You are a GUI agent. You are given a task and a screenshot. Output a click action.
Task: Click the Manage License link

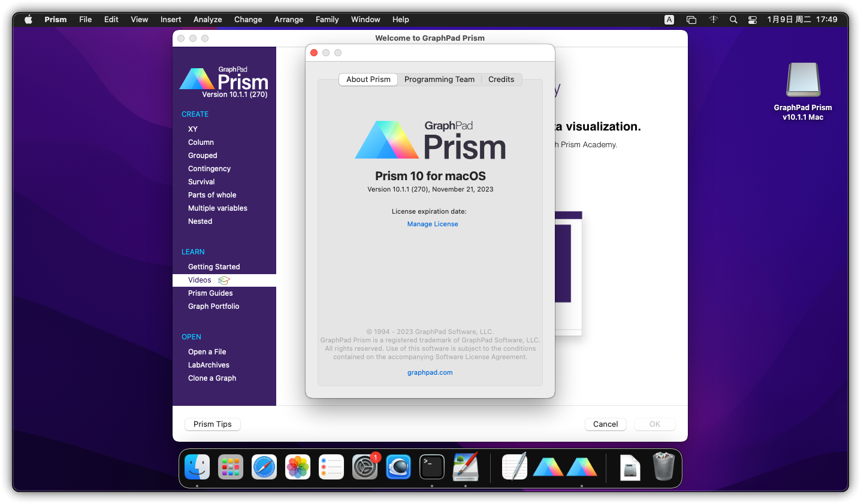433,224
